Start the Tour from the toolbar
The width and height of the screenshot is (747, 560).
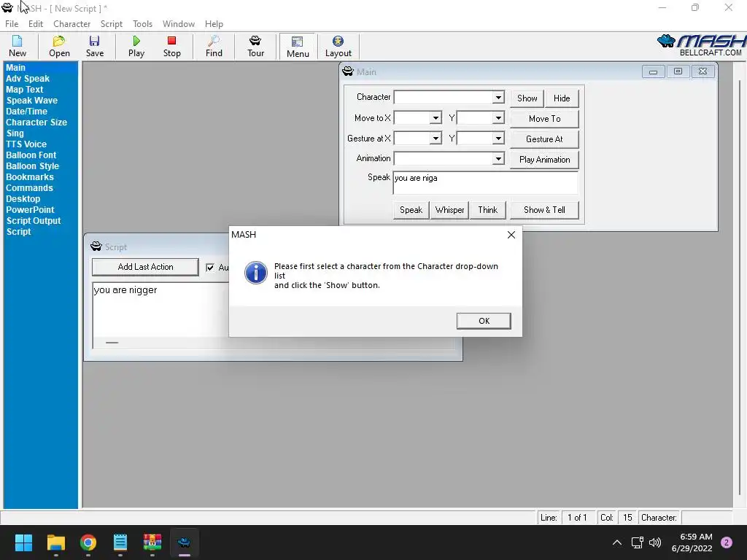click(255, 46)
